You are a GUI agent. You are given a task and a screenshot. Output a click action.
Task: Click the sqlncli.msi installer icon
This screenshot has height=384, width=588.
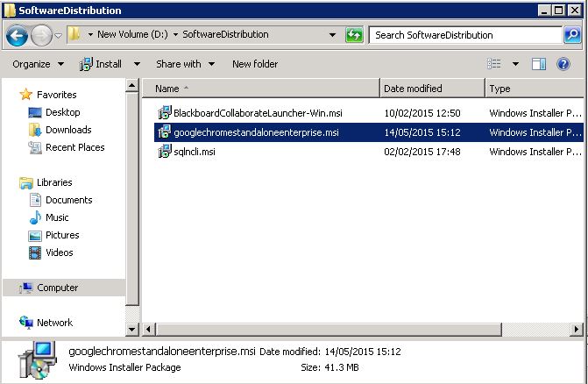click(x=164, y=152)
